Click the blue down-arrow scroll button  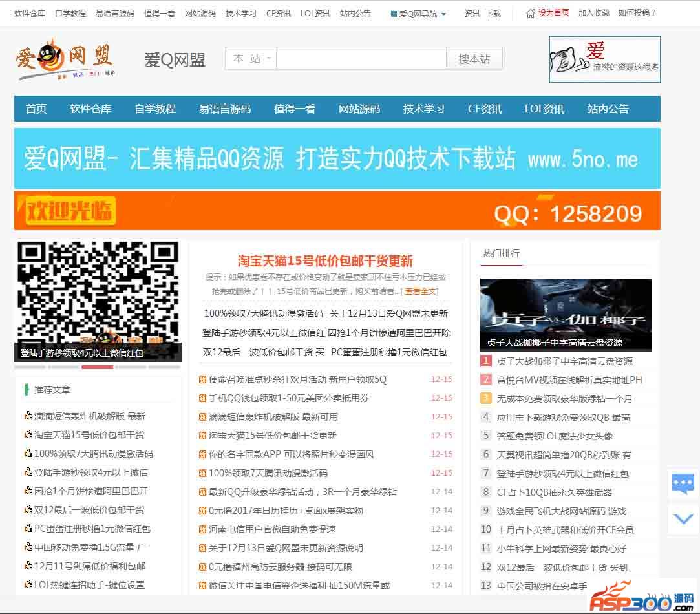[x=683, y=520]
